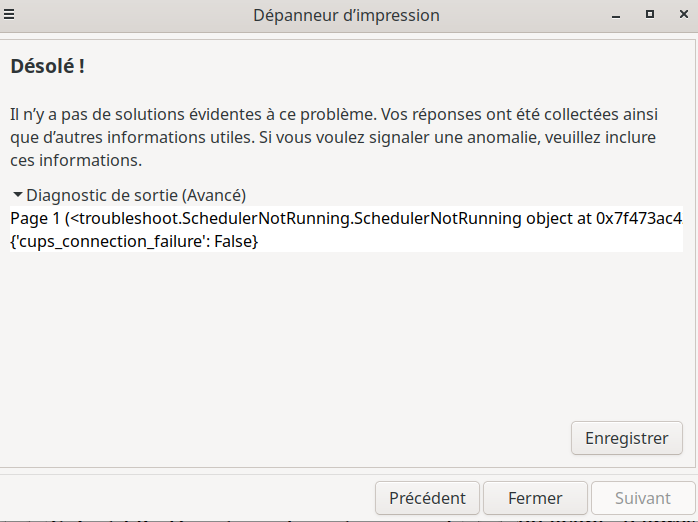Screen dimensions: 698x522
Task: Click the "0x7f473ac4" address text
Action: 641,218
